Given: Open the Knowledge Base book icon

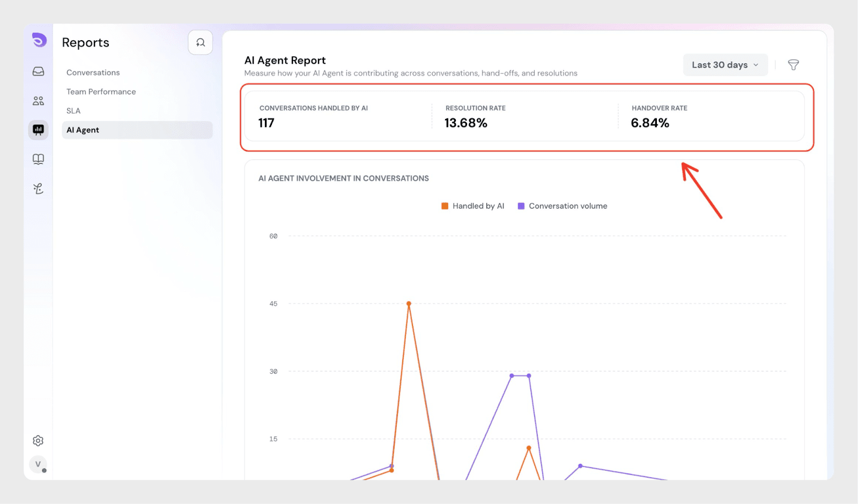Looking at the screenshot, I should pyautogui.click(x=39, y=159).
